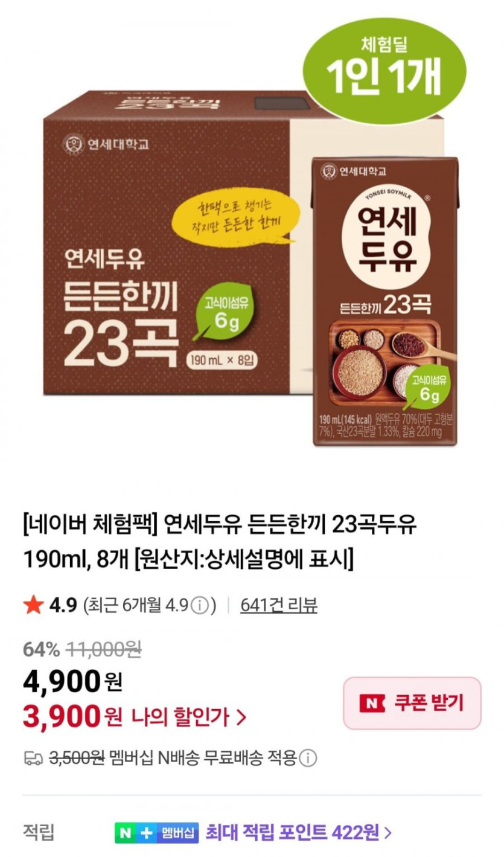Tap the 연세대학교 emblem on the box

click(72, 146)
